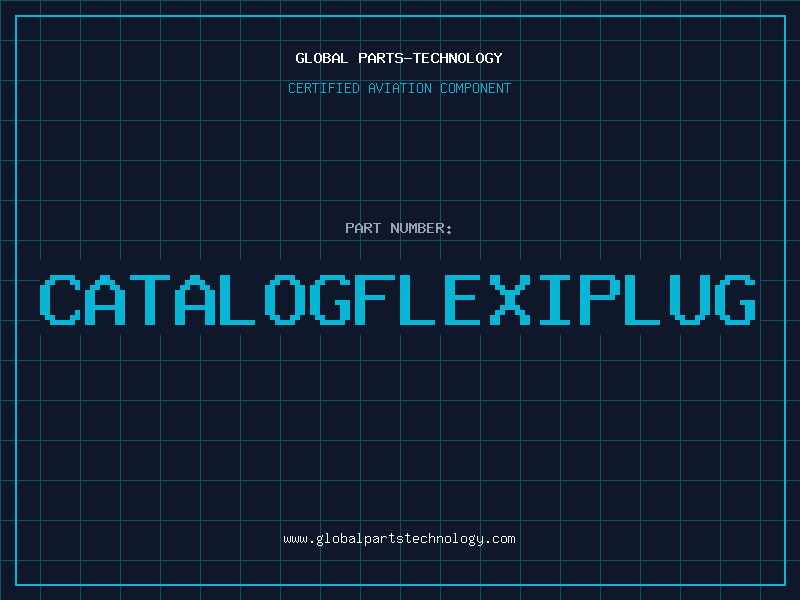Click the 'CERTIFIED AVIATION COMPONENT' subtitle
Image resolution: width=800 pixels, height=600 pixels.
coord(399,88)
